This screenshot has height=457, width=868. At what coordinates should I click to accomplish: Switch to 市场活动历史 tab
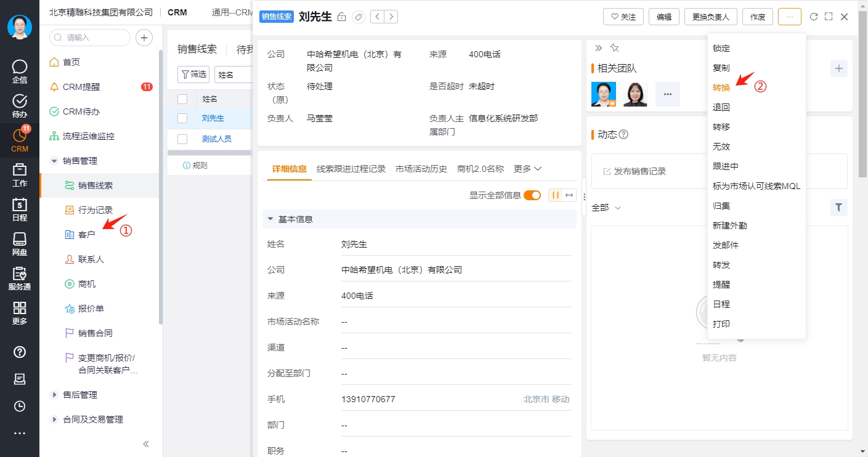pos(421,169)
